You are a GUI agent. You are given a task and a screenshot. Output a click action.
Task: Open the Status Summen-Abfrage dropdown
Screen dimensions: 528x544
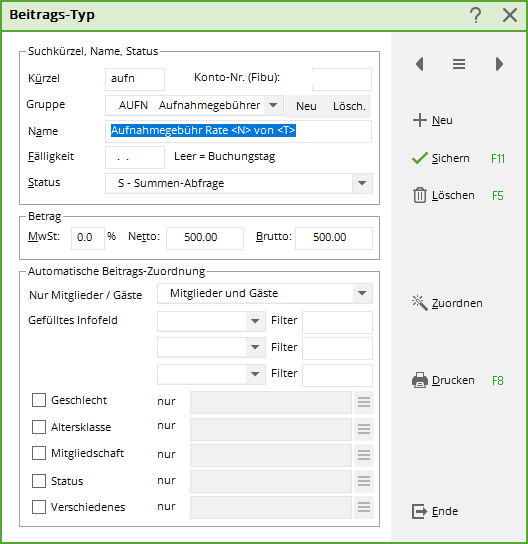click(x=362, y=183)
